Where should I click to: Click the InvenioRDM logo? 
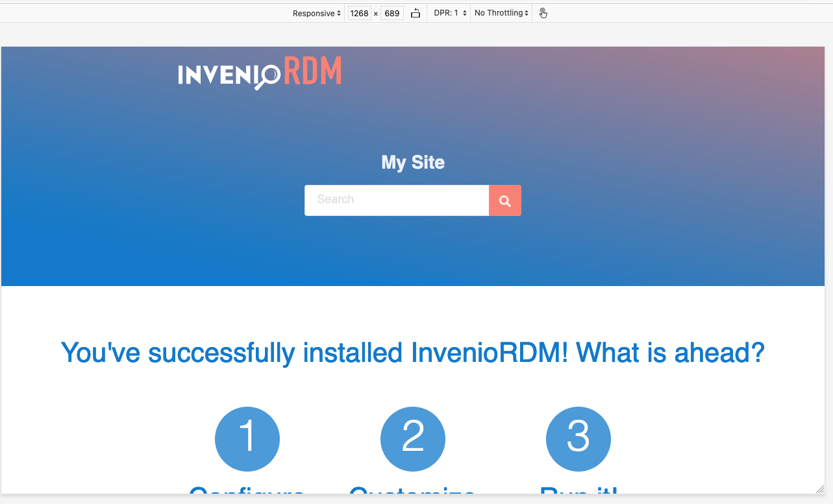pos(259,72)
